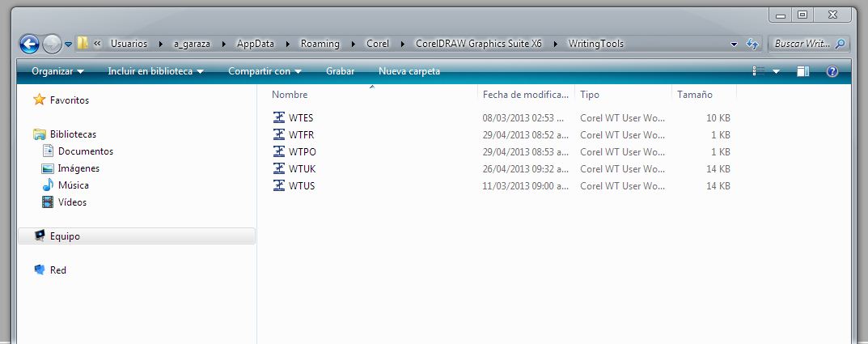This screenshot has height=344, width=868.
Task: Open the Incluir en biblioteca dropdown
Action: pos(155,71)
